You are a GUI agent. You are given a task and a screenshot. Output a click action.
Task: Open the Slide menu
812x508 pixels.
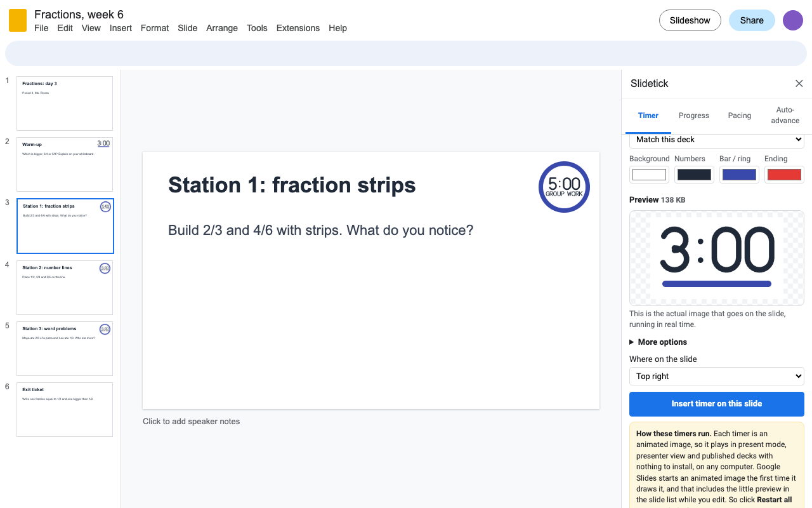click(x=188, y=28)
